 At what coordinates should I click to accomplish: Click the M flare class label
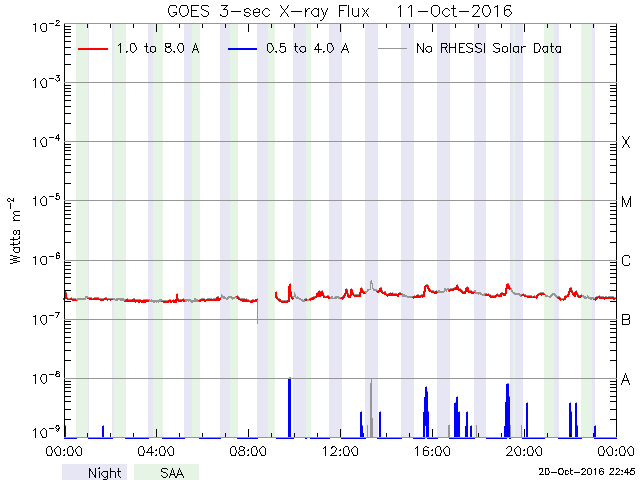pos(626,202)
